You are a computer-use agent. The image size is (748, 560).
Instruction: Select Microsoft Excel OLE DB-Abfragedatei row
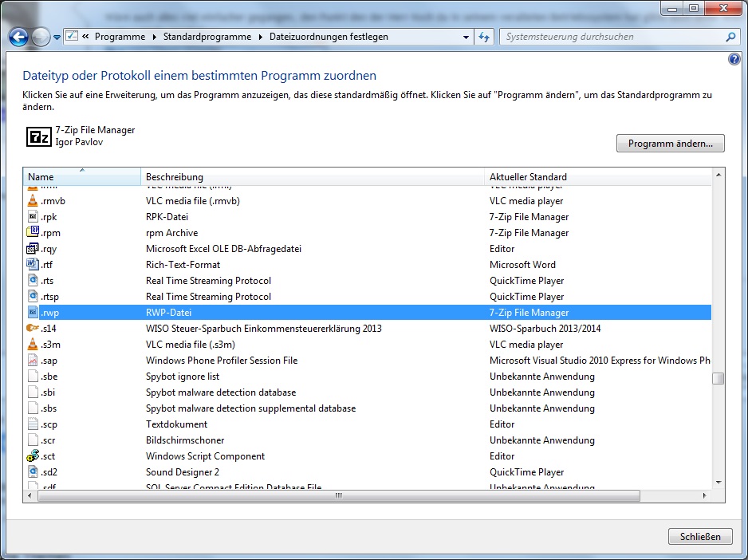coord(367,249)
